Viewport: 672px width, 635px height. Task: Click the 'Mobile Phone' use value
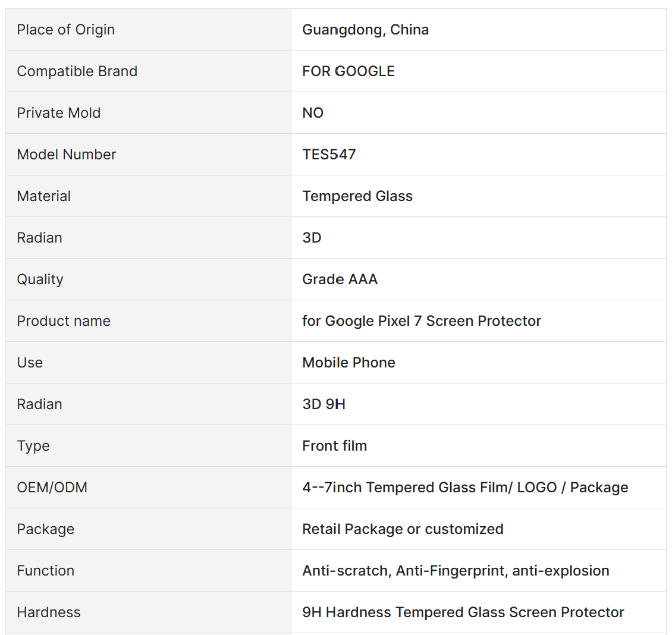[x=348, y=363]
